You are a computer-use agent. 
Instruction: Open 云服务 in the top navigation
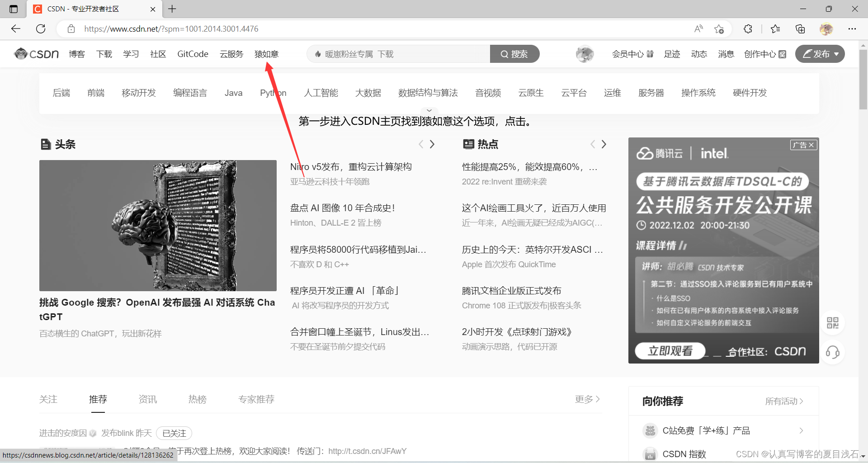click(231, 54)
